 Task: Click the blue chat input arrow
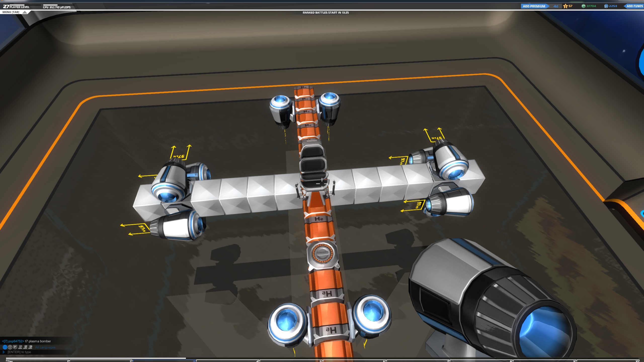pyautogui.click(x=4, y=352)
